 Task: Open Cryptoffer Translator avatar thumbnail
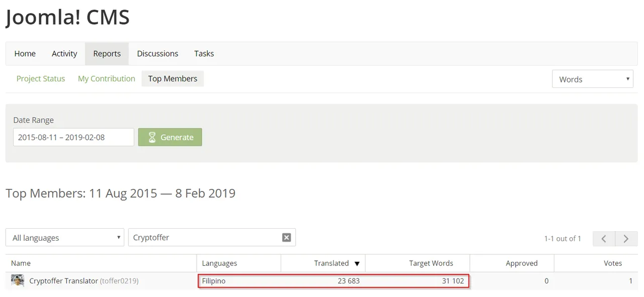18,280
